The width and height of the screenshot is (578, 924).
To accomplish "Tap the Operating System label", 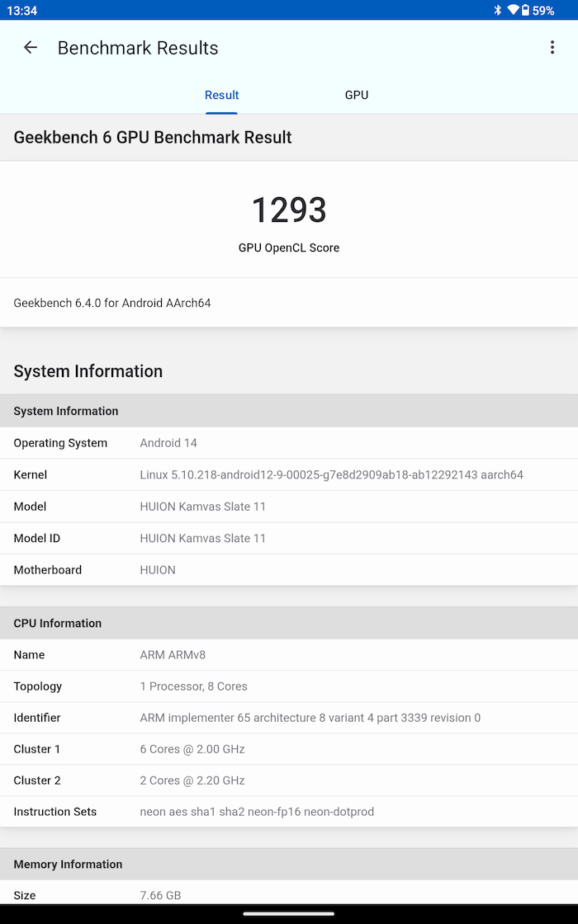I will click(60, 443).
